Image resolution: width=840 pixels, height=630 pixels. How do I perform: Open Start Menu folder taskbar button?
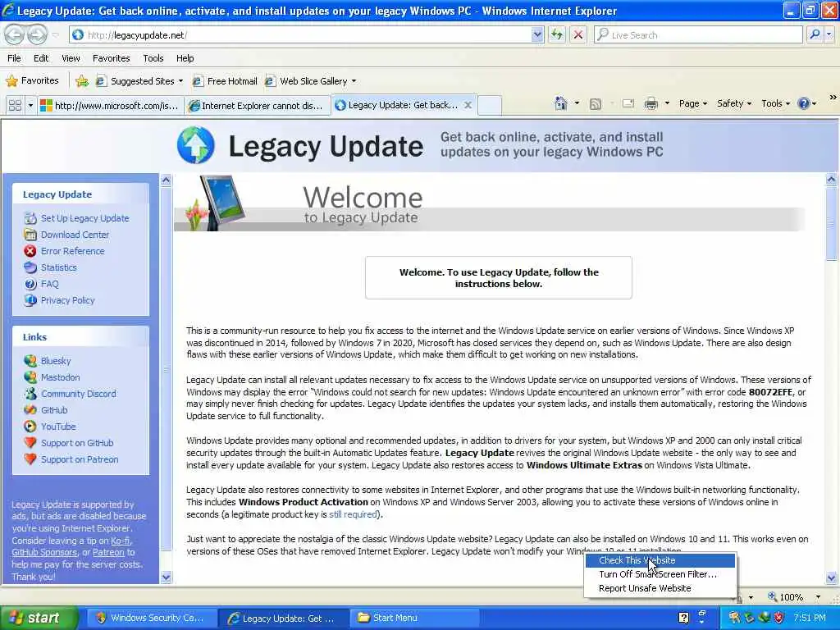point(413,618)
